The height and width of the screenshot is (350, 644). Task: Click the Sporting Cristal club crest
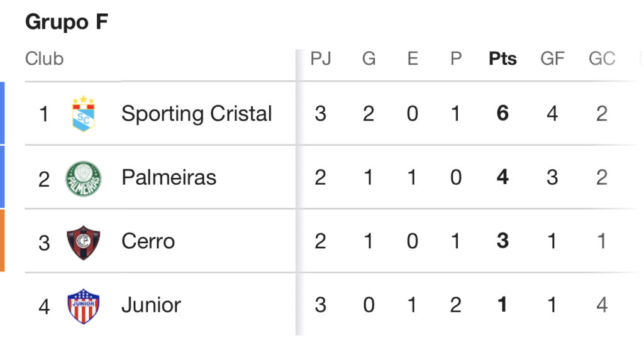point(84,114)
